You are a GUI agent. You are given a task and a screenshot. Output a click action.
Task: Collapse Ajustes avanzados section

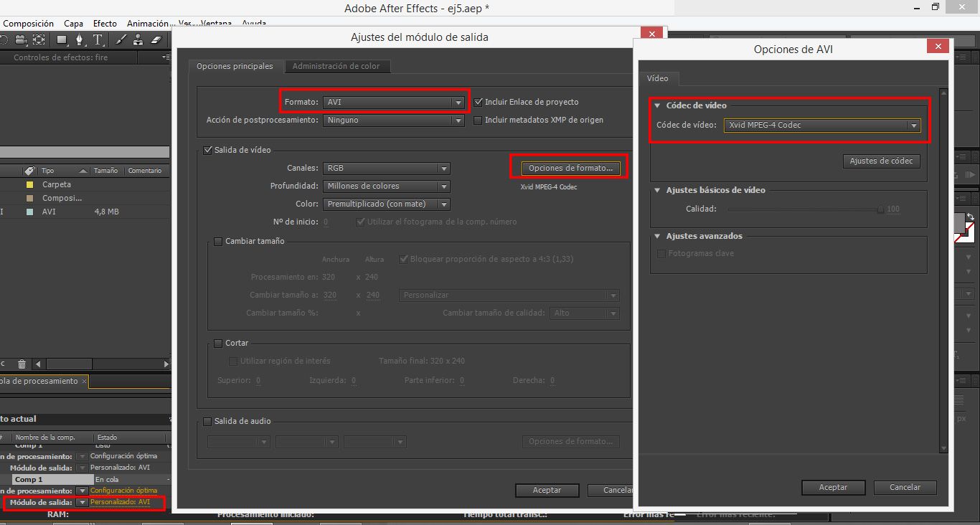(657, 236)
